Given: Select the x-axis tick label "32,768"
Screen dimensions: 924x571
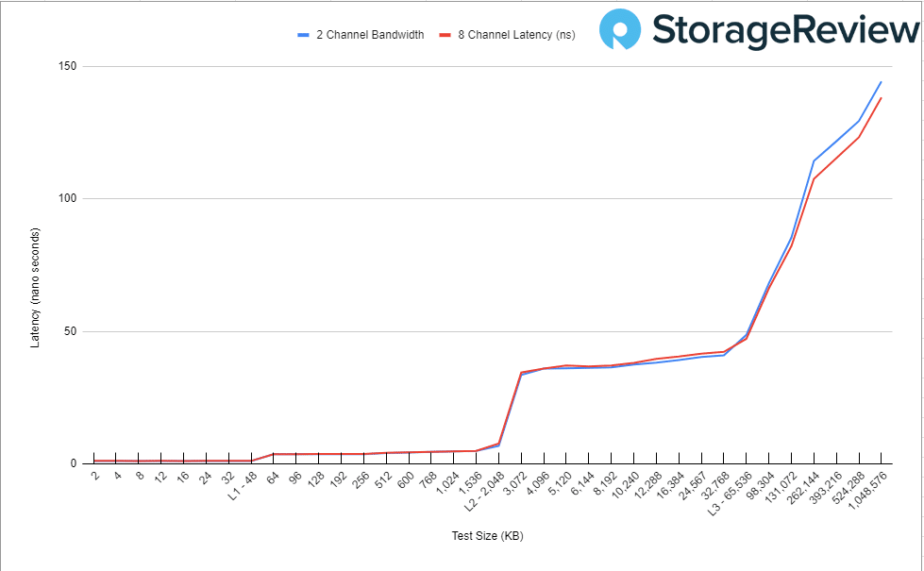Looking at the screenshot, I should 715,484.
